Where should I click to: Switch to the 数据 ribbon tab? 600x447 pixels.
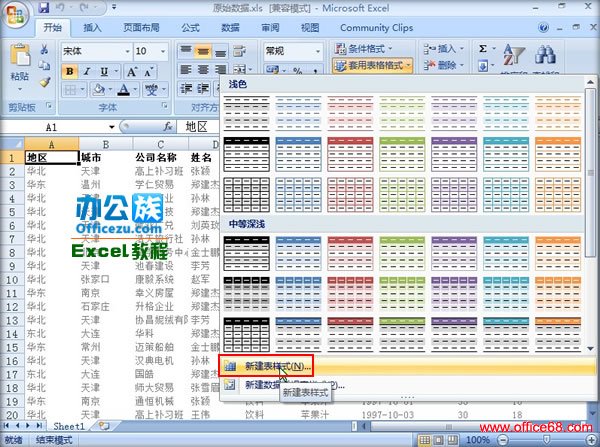pos(230,28)
